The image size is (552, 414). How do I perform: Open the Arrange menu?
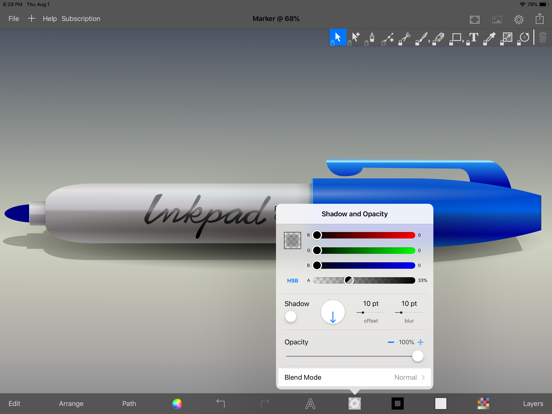[x=71, y=403]
